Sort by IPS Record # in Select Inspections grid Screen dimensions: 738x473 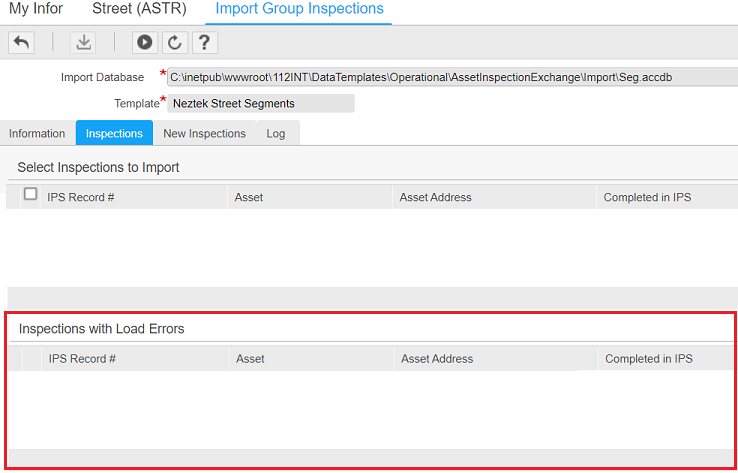(81, 197)
